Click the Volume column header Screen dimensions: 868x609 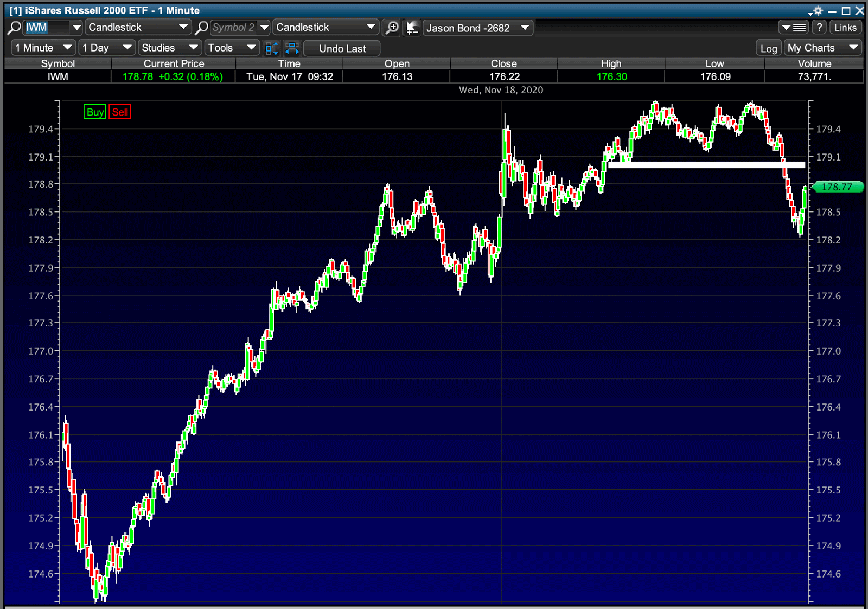coord(814,63)
